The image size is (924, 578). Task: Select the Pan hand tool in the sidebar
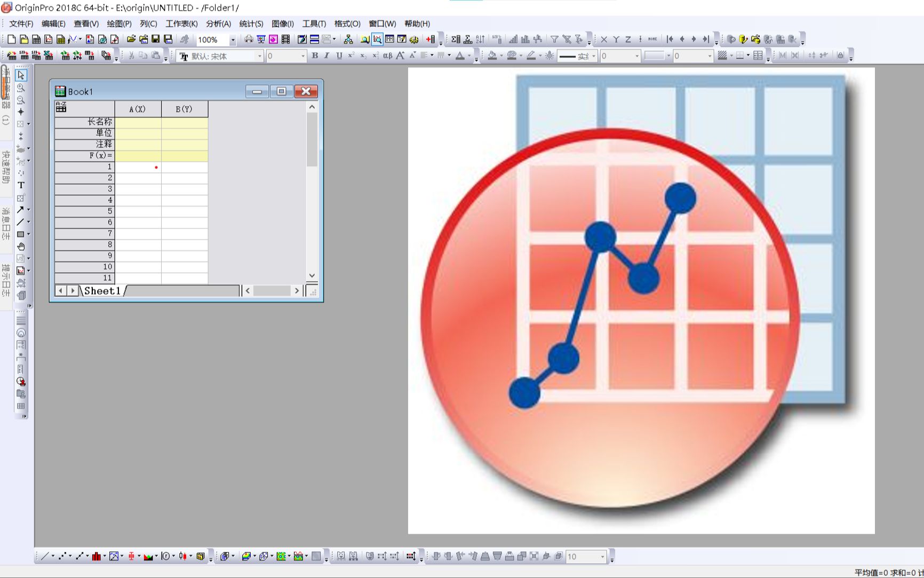(x=21, y=247)
